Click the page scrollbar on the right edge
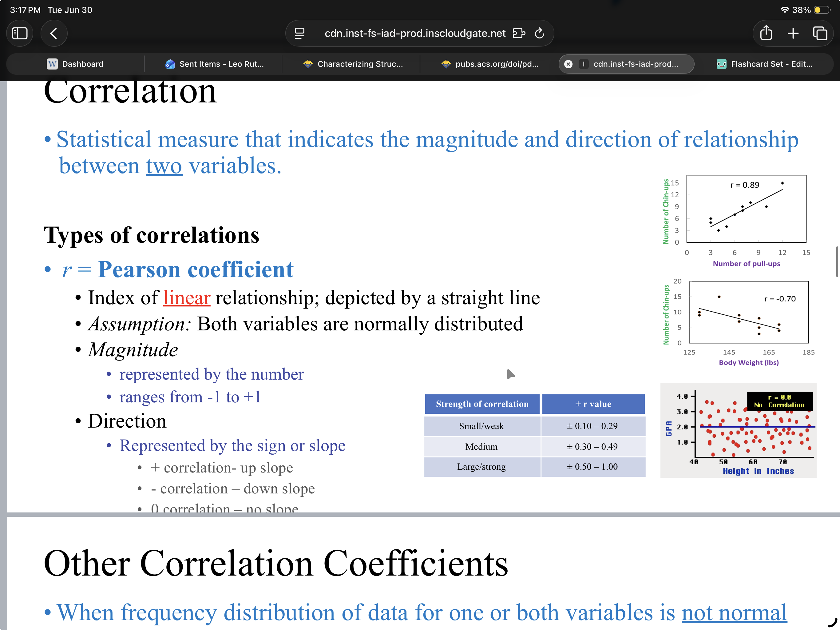Viewport: 840px width, 630px height. pyautogui.click(x=837, y=261)
